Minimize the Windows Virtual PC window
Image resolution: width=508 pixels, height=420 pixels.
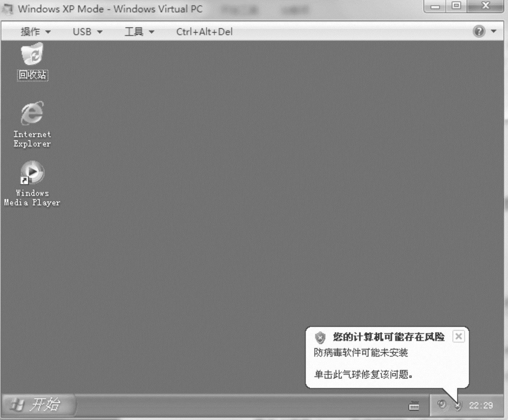tap(436, 6)
